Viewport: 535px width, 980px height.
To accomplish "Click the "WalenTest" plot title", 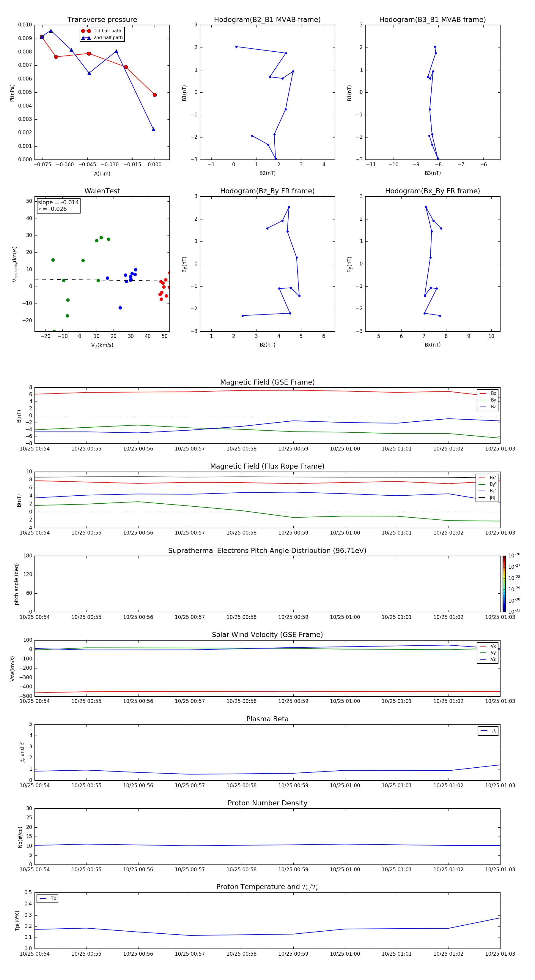I will coord(102,191).
